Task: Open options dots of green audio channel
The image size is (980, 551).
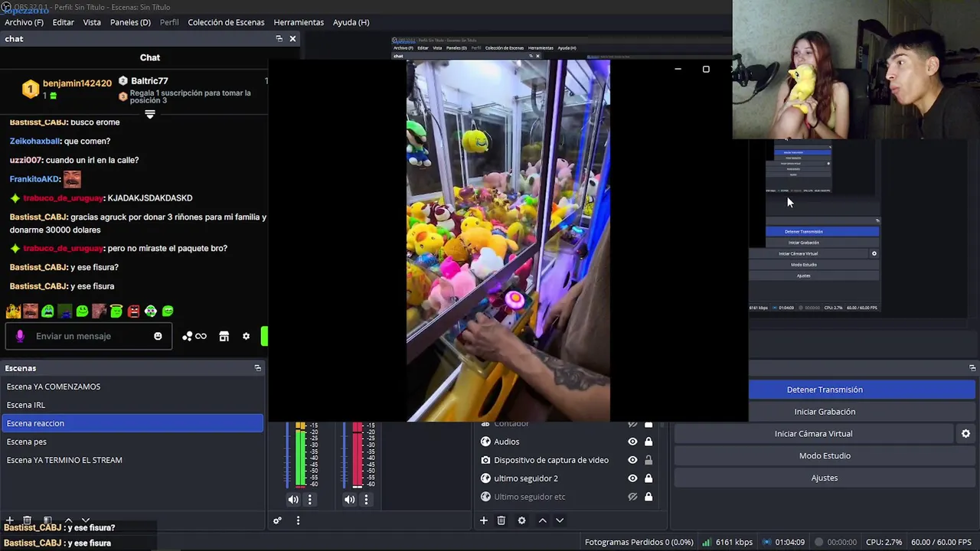Action: (x=310, y=500)
